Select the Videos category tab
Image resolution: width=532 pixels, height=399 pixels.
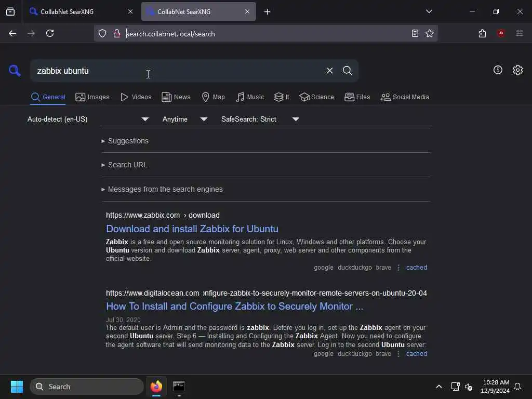tap(136, 97)
